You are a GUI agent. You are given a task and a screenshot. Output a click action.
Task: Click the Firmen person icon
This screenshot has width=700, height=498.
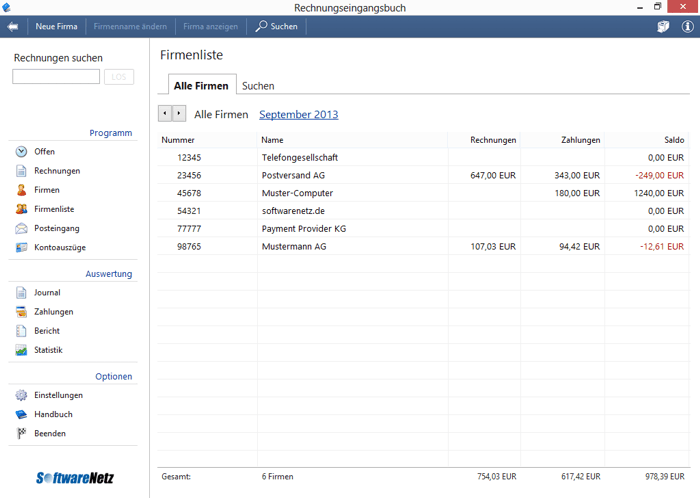[21, 190]
